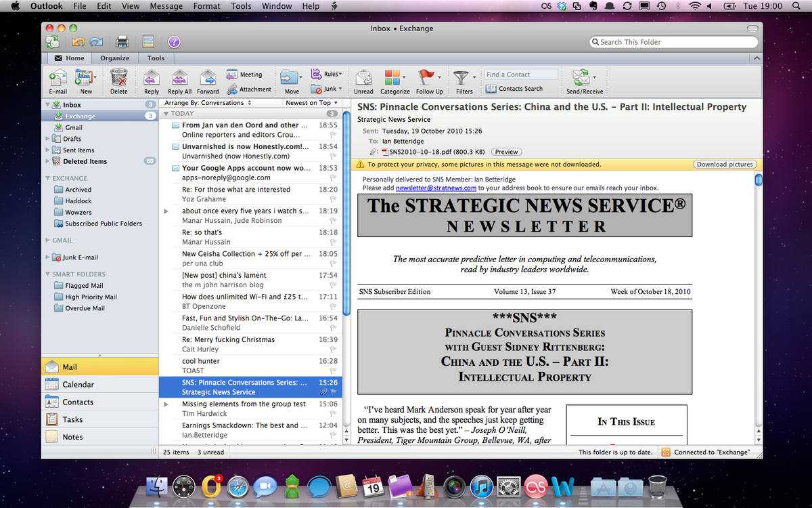
Task: Open the Junk dropdown
Action: coord(326,89)
